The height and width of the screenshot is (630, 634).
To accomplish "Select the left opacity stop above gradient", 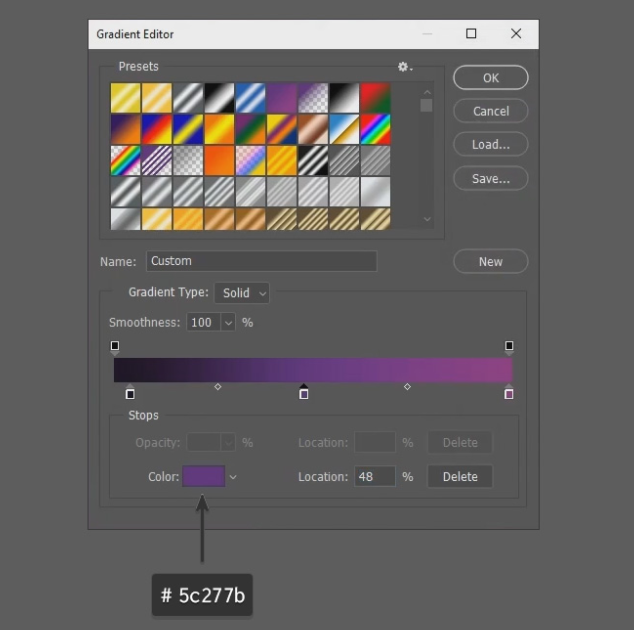I will 115,347.
